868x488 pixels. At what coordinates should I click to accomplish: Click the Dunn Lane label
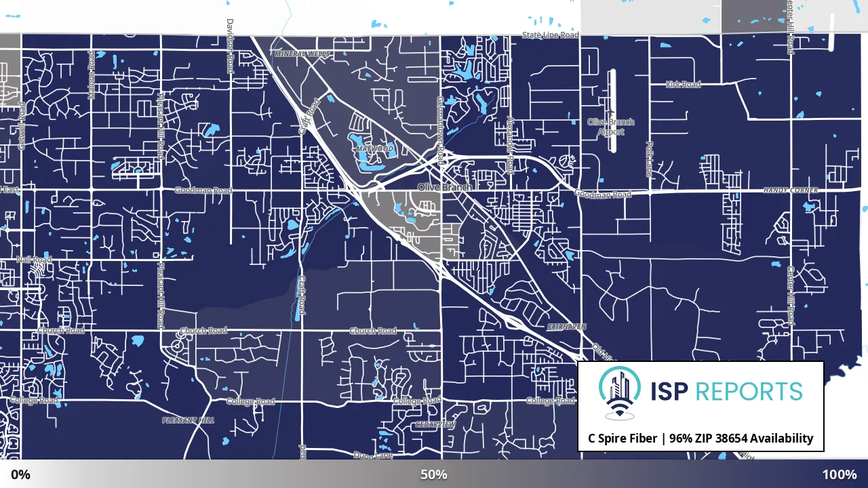[x=373, y=455]
